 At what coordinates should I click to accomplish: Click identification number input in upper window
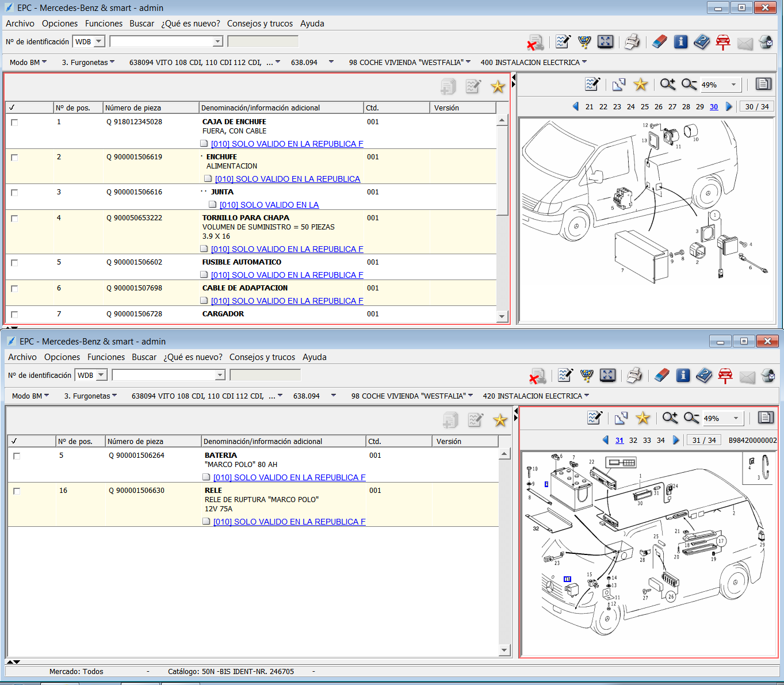pos(166,41)
